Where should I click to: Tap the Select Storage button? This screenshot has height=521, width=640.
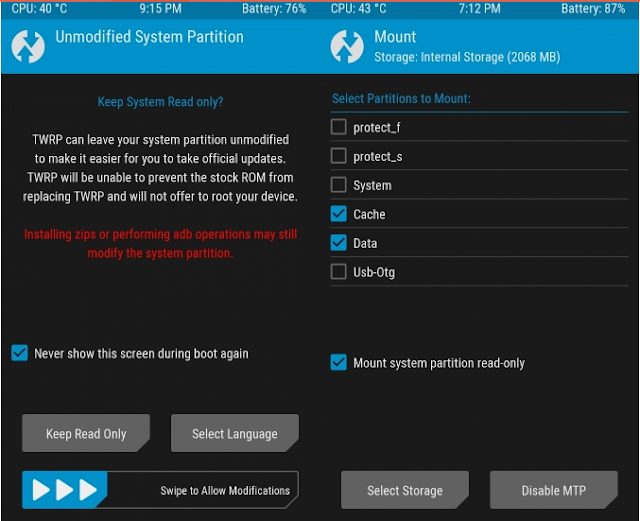(x=405, y=490)
